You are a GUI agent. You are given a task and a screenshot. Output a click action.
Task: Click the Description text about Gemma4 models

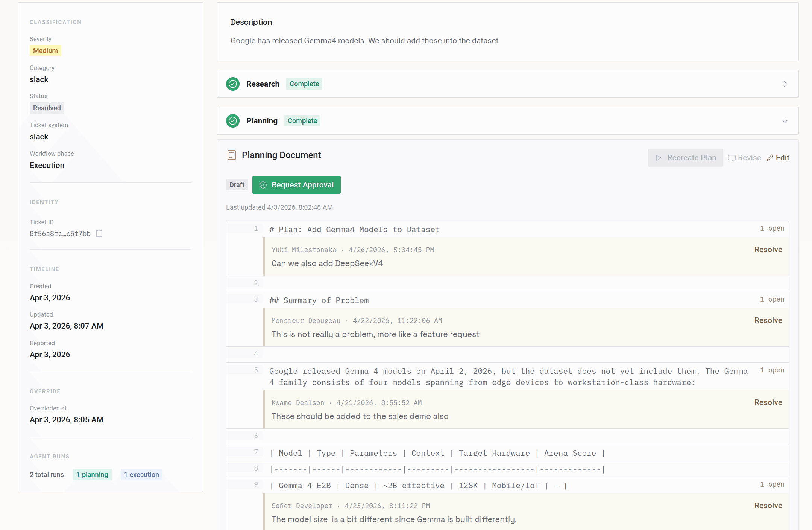(x=364, y=41)
